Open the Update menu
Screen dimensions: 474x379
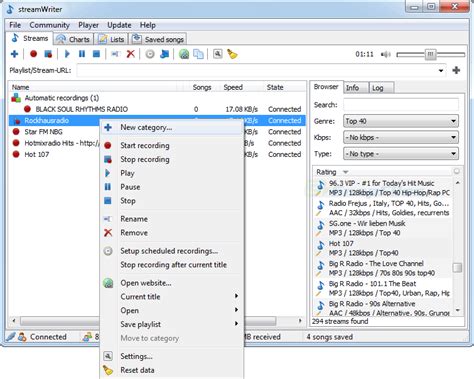[119, 25]
